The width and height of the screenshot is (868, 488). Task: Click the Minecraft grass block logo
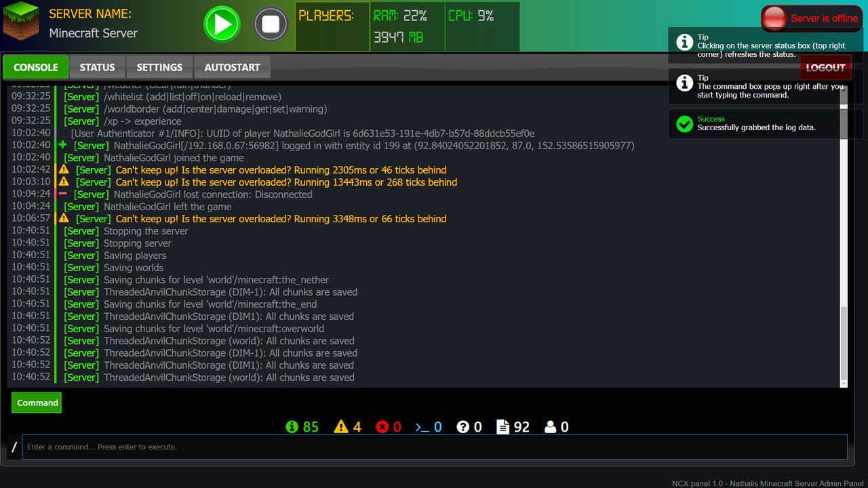[20, 20]
